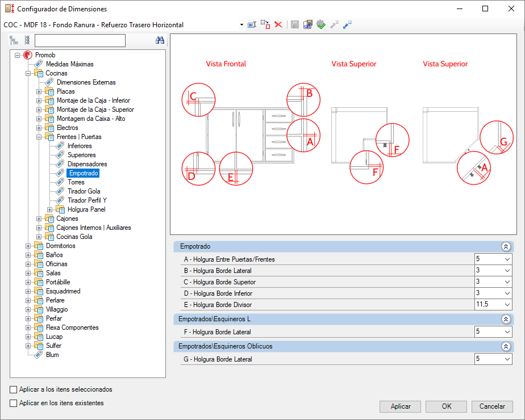
Task: Click the Placas folder icon
Action: tap(49, 91)
